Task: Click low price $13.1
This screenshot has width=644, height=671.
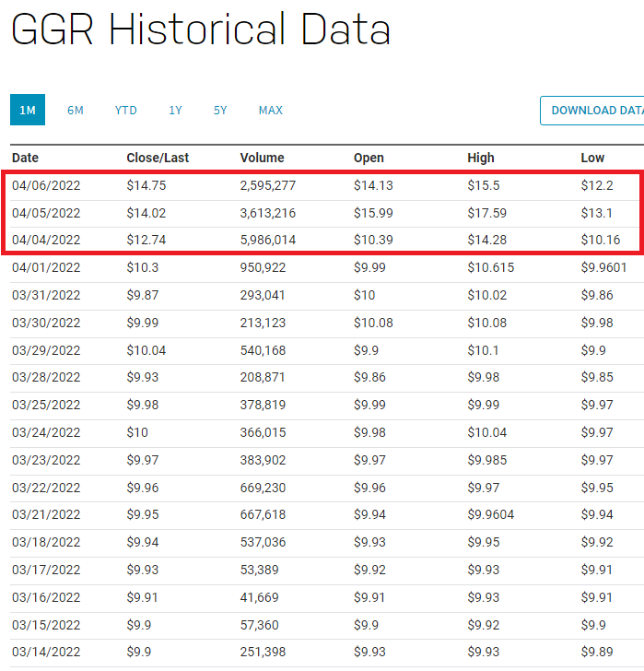Action: (596, 213)
